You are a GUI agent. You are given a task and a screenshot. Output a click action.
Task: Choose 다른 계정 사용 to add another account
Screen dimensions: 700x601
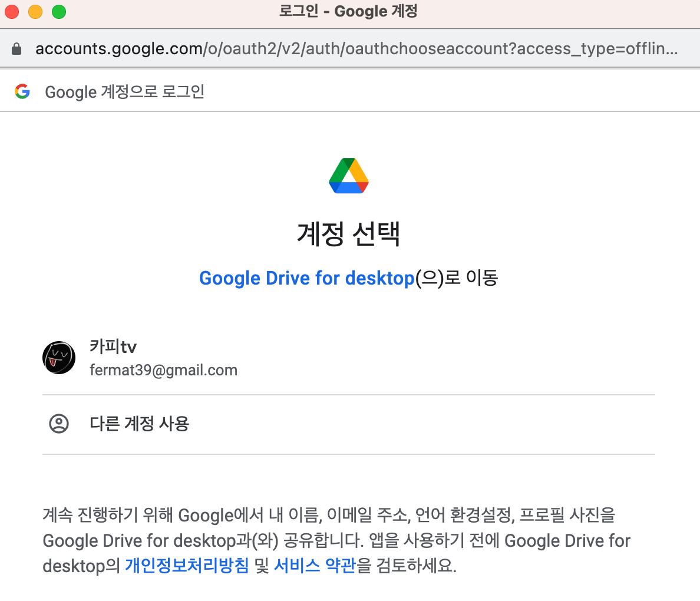[138, 424]
